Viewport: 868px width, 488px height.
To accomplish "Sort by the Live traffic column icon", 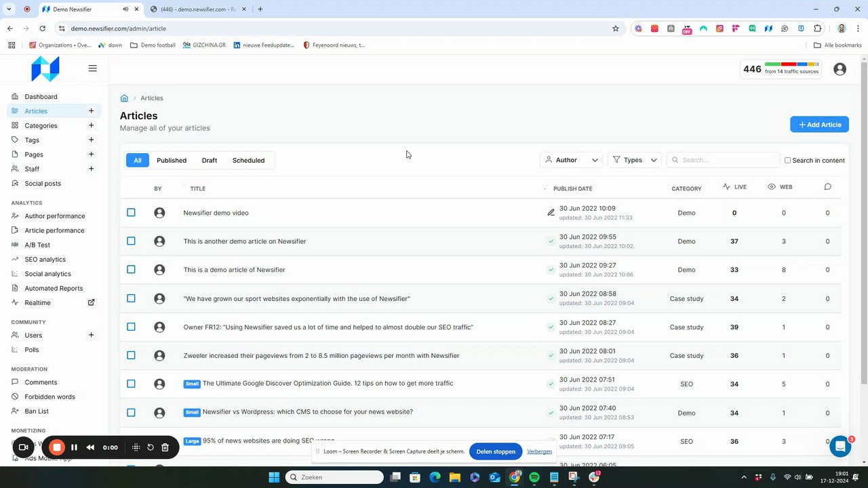I will point(726,187).
